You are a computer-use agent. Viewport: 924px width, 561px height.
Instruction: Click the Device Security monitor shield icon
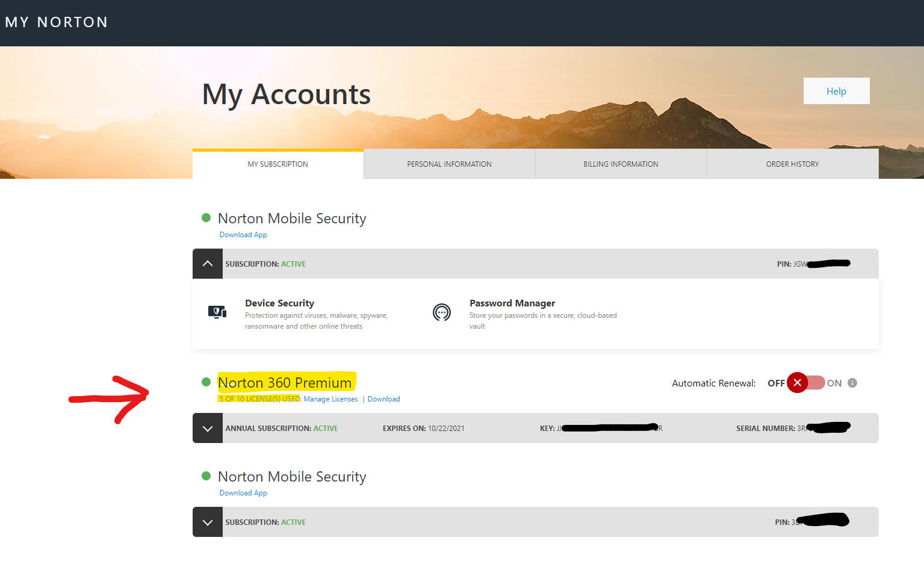click(x=217, y=312)
